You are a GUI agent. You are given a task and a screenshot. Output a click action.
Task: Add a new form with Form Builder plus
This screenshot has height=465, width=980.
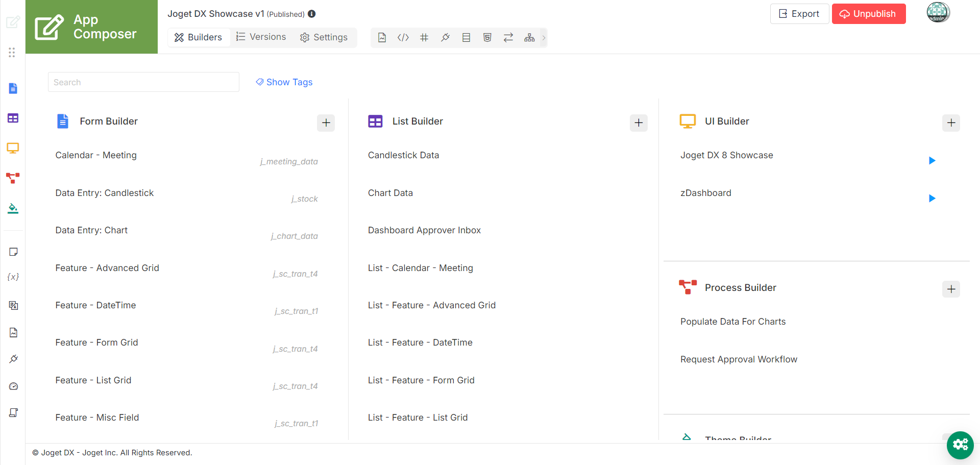point(326,123)
